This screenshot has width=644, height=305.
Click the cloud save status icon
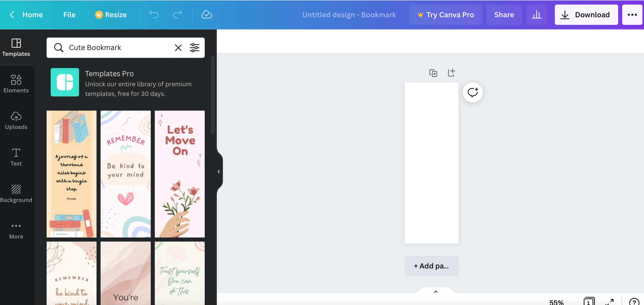(x=206, y=15)
